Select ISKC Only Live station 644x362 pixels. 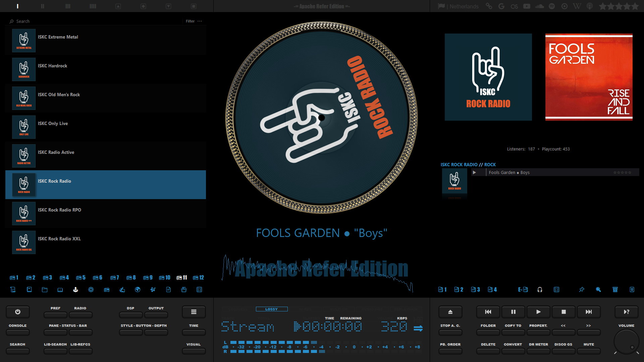106,127
